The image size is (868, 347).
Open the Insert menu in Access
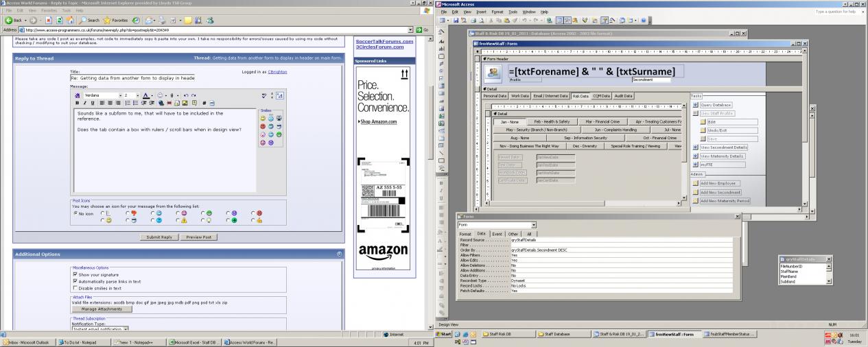click(481, 12)
